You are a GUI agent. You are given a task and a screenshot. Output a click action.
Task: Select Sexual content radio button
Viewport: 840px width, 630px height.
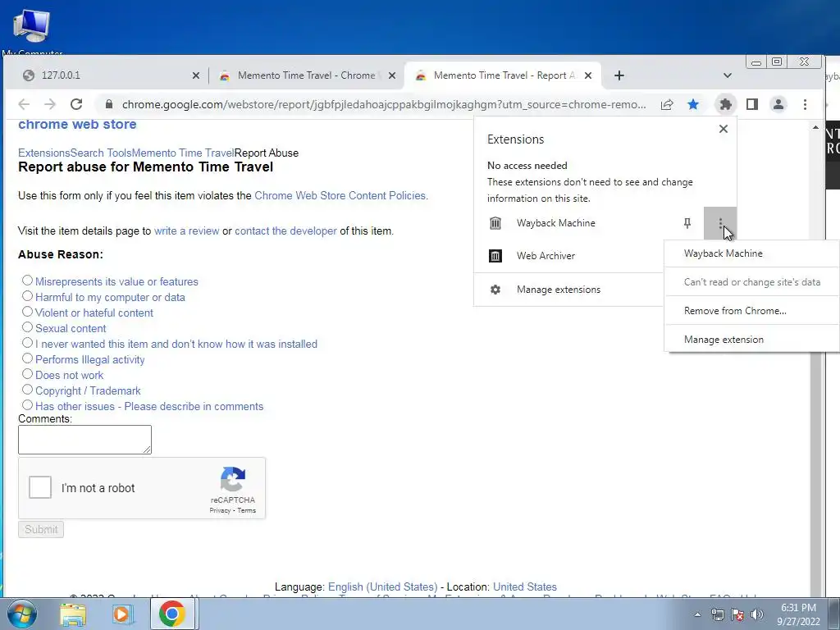[x=27, y=326]
